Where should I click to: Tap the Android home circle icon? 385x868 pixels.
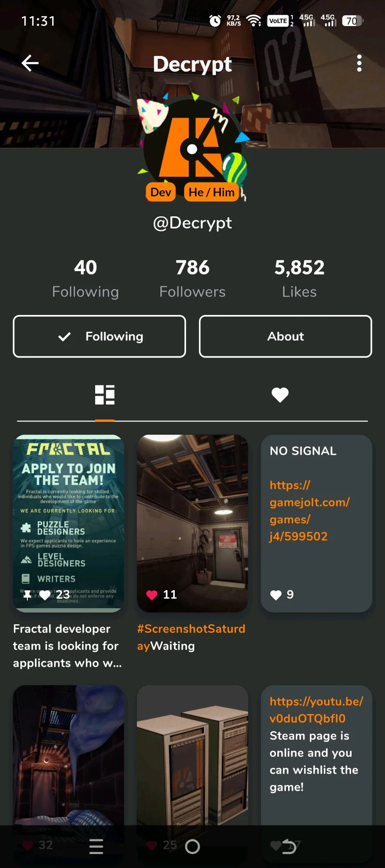tap(192, 846)
